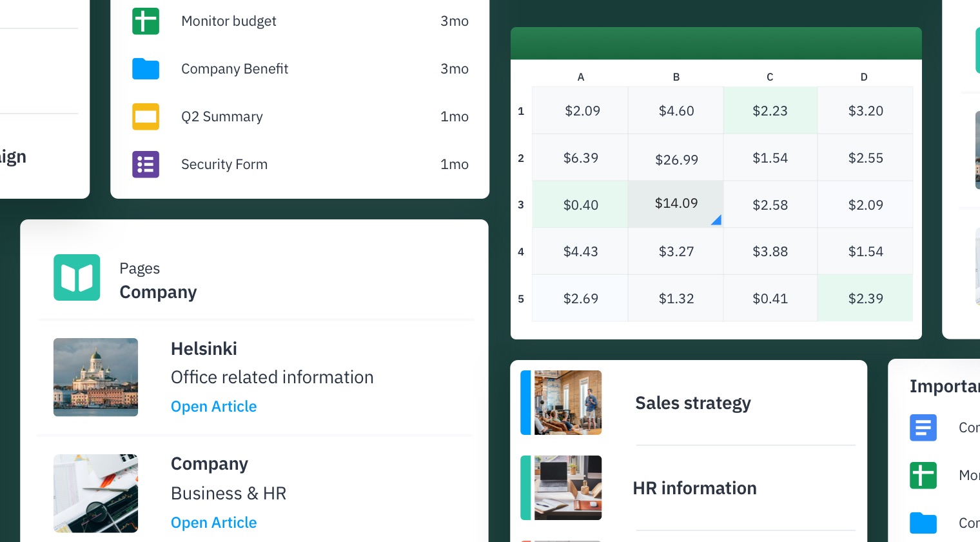Click the teal Pages book icon

(77, 277)
